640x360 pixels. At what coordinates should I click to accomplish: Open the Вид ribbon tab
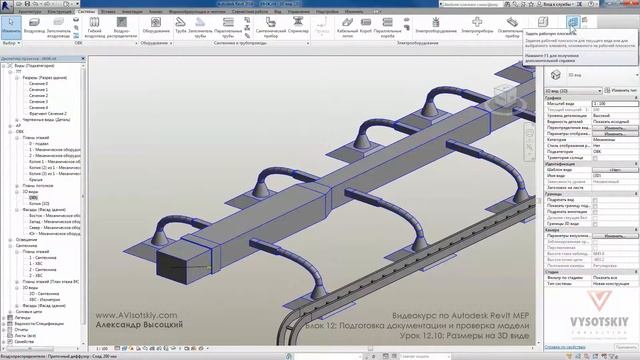pos(278,11)
